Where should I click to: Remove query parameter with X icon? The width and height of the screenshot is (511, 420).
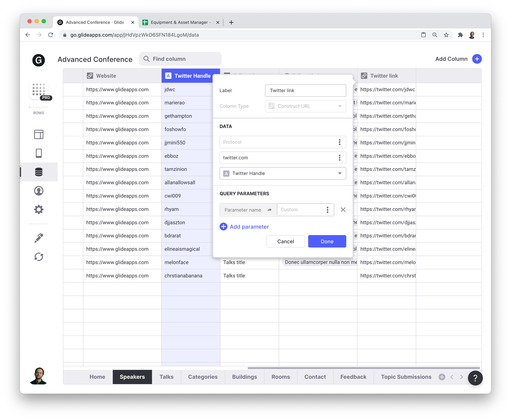tap(343, 210)
